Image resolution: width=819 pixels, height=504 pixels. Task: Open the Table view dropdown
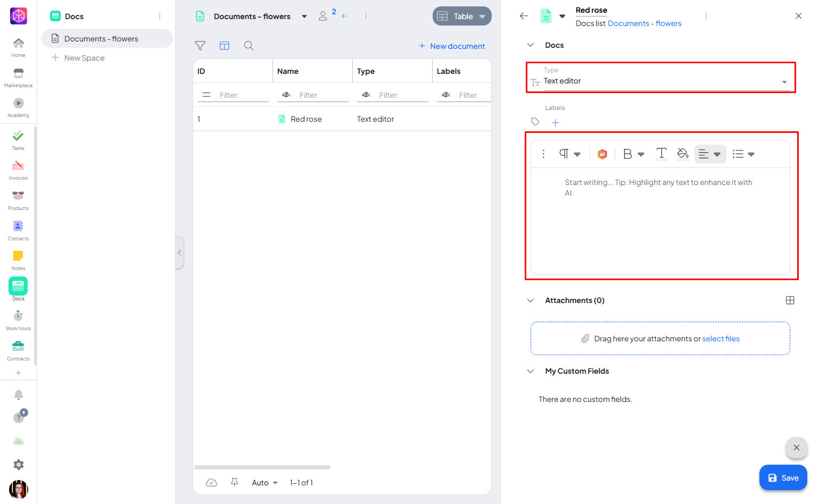tap(462, 16)
